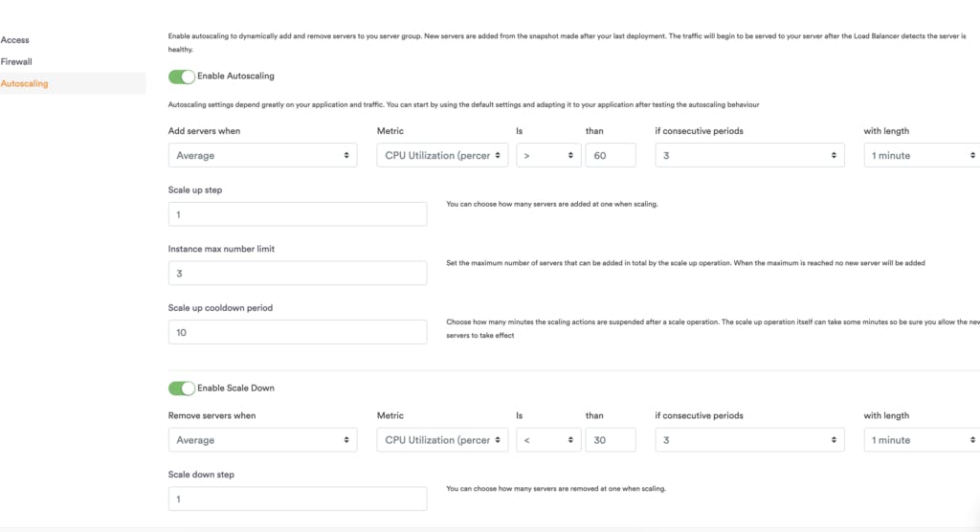The height and width of the screenshot is (532, 980).
Task: Open the scale-down less-than operator dropdown
Action: point(548,440)
